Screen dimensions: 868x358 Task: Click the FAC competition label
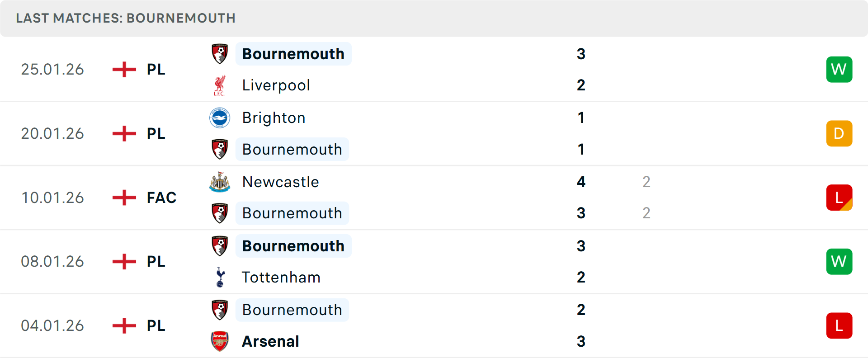coord(161,198)
